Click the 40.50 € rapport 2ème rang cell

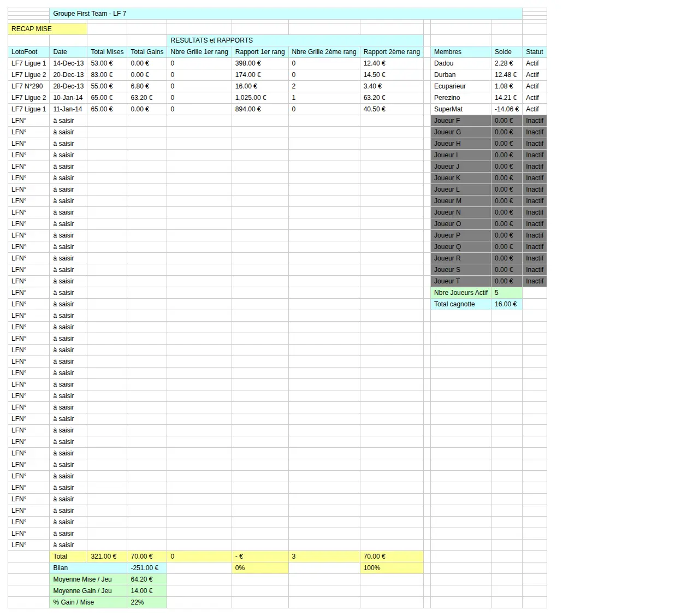point(392,109)
